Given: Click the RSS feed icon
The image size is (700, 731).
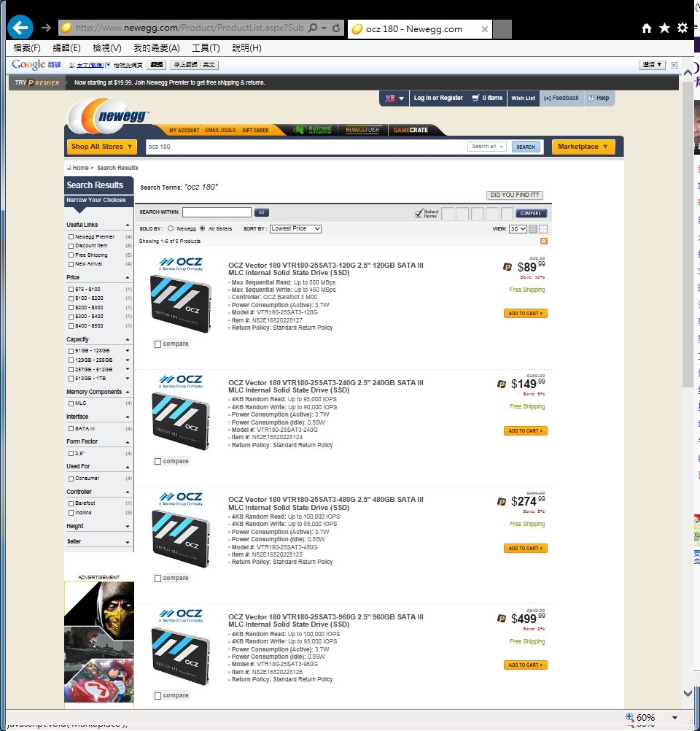Looking at the screenshot, I should coord(543,241).
